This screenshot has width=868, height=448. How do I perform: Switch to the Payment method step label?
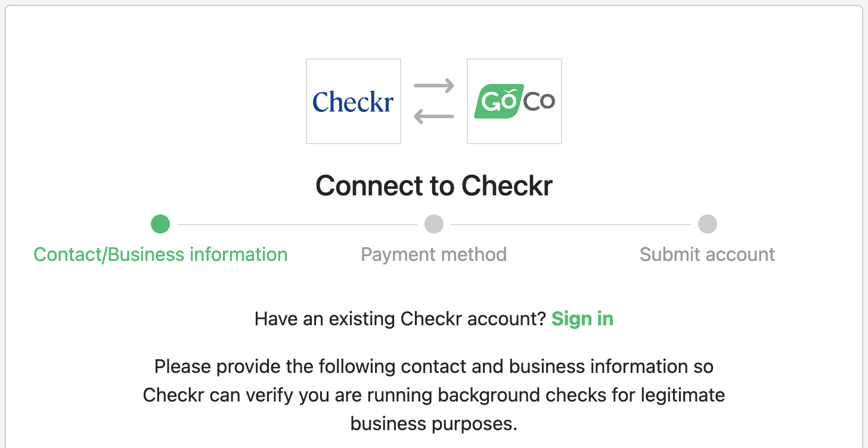point(433,254)
